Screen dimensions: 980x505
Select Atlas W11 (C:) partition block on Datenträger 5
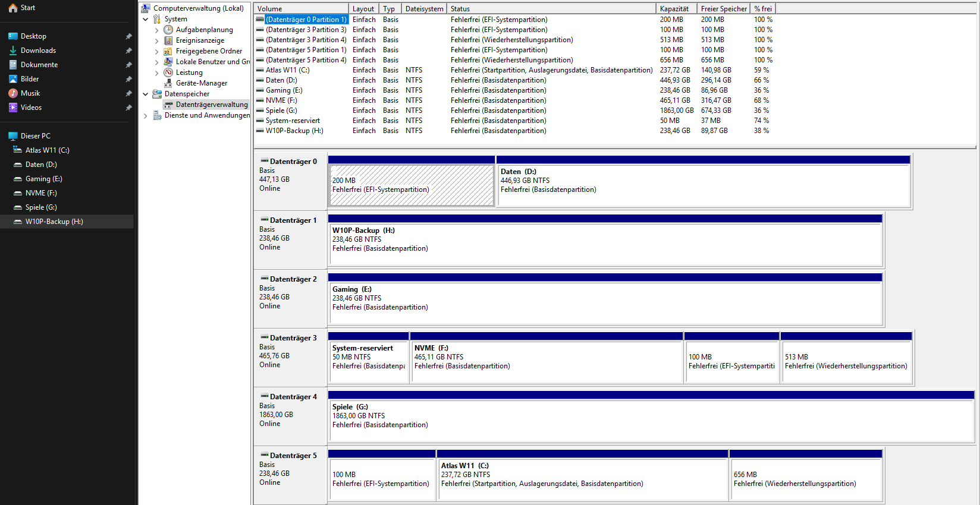tap(583, 475)
